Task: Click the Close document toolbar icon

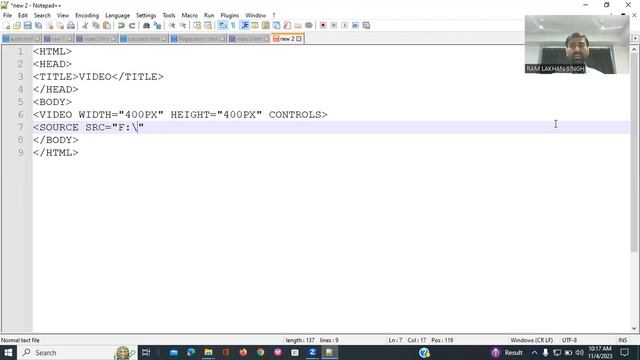Action: (49, 25)
